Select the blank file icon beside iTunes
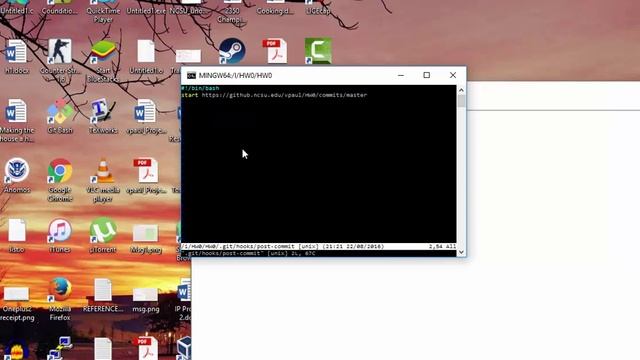Image resolution: width=640 pixels, height=360 pixels. 17,231
